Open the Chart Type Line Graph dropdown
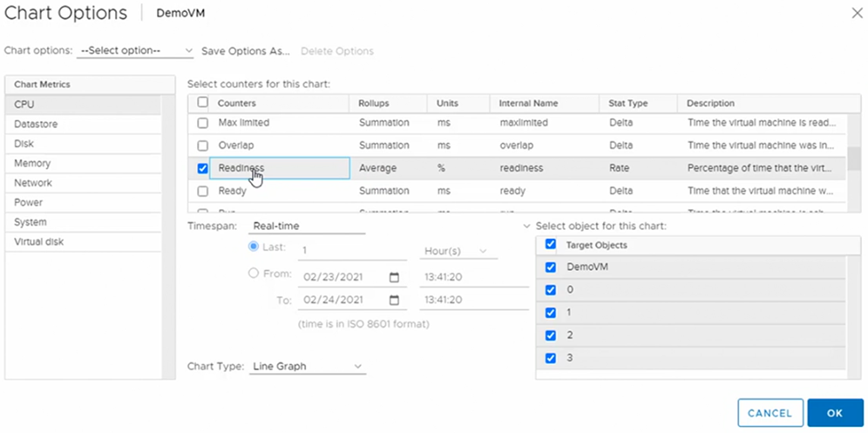The height and width of the screenshot is (433, 868). tap(308, 367)
